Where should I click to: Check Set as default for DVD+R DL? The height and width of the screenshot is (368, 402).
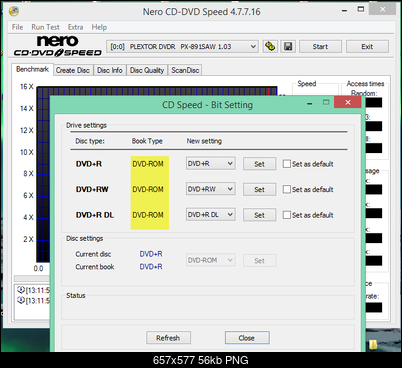click(x=287, y=215)
